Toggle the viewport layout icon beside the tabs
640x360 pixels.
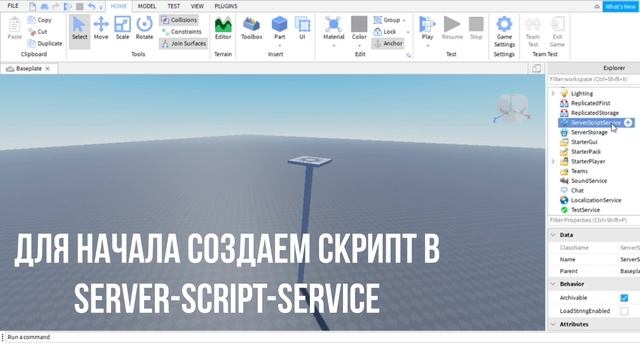536,68
